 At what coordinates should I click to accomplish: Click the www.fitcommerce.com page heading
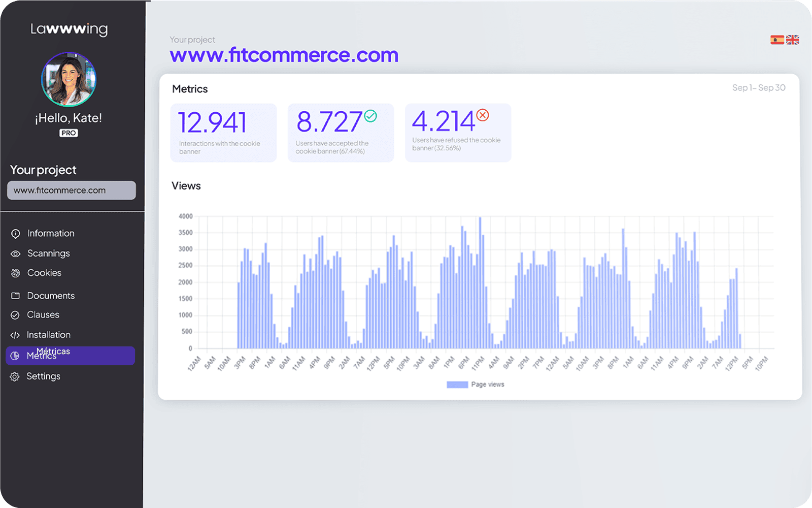(x=284, y=55)
